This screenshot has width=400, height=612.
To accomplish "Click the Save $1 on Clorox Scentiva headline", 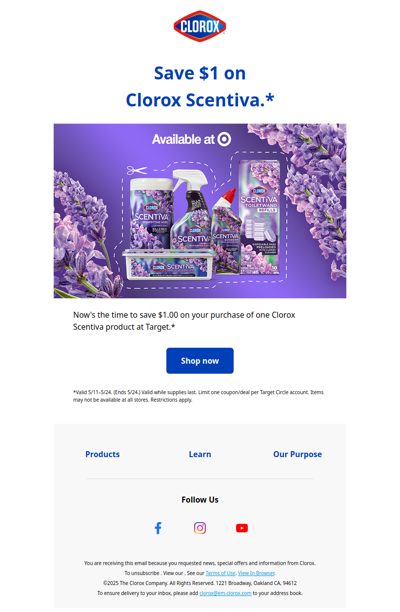I will pyautogui.click(x=200, y=86).
